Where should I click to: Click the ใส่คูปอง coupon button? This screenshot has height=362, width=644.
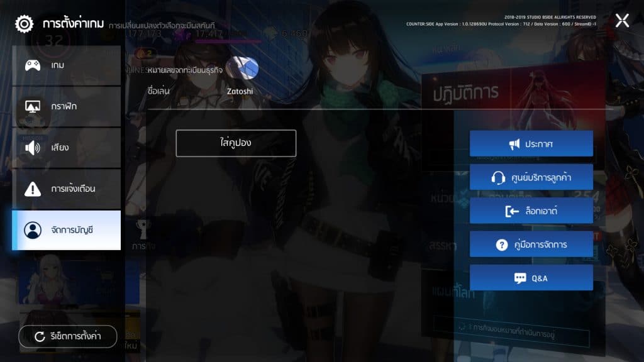pyautogui.click(x=236, y=143)
